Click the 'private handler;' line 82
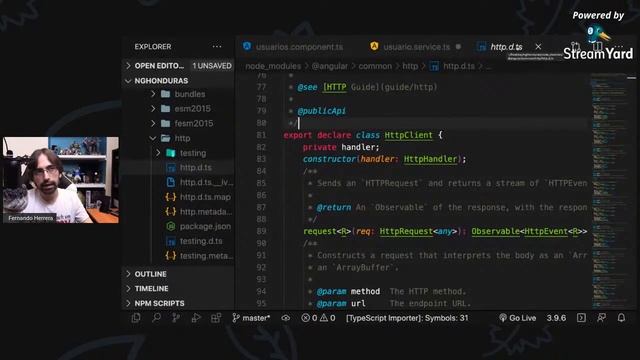640x360 pixels. (341, 147)
